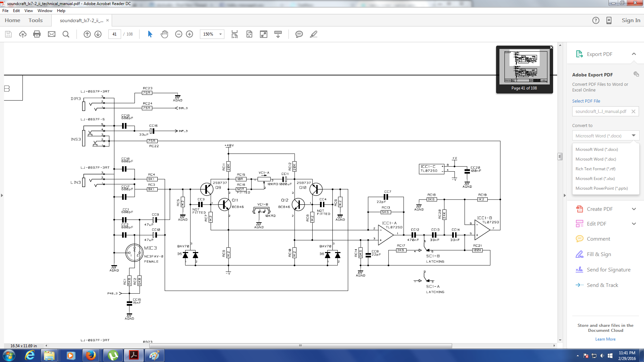Activate the Hand pan tool

pyautogui.click(x=164, y=34)
